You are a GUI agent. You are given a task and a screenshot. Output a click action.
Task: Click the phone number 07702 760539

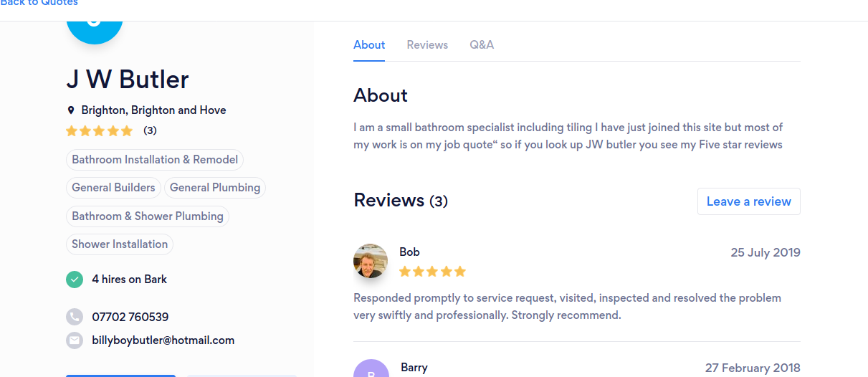coord(130,317)
